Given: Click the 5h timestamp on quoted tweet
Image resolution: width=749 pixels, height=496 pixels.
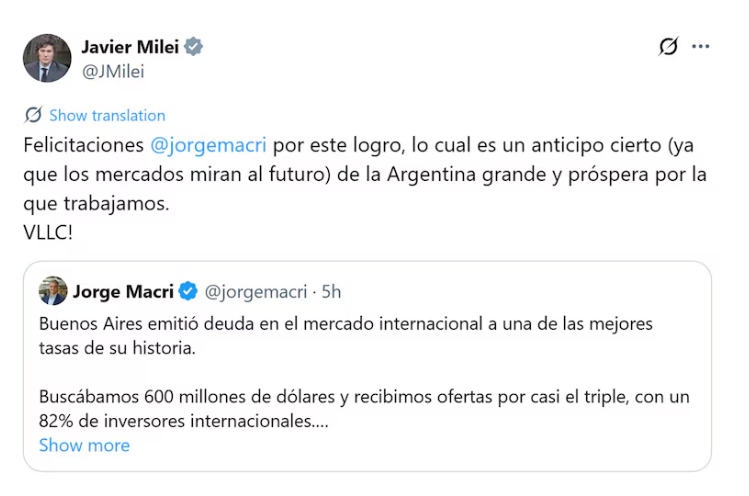Looking at the screenshot, I should (x=330, y=291).
